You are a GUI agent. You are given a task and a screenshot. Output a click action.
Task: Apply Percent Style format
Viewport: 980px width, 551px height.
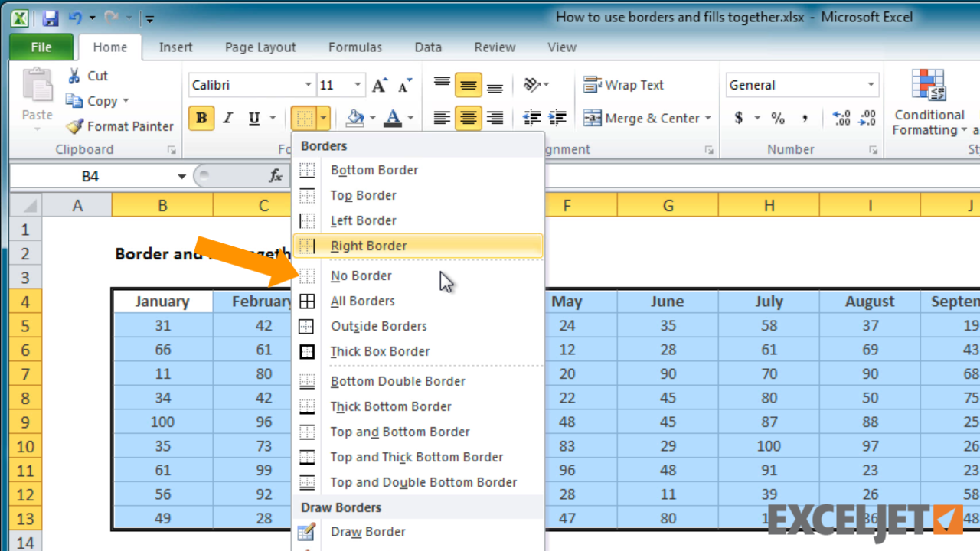(778, 118)
